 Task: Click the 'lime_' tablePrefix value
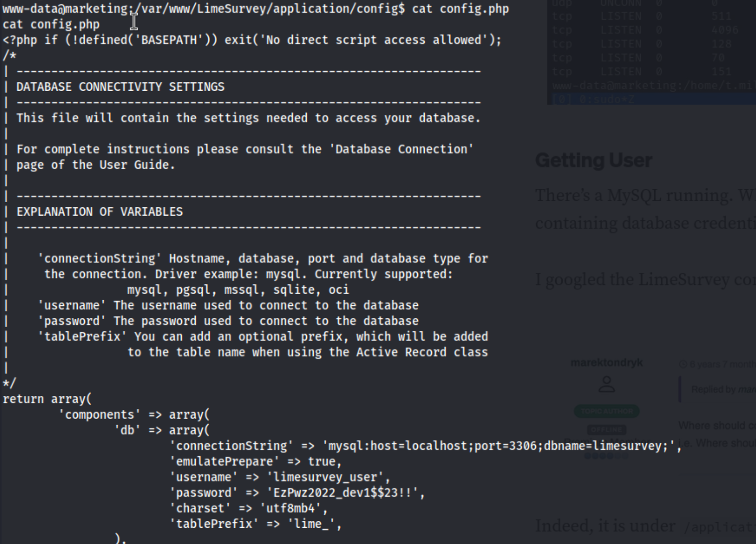[311, 524]
